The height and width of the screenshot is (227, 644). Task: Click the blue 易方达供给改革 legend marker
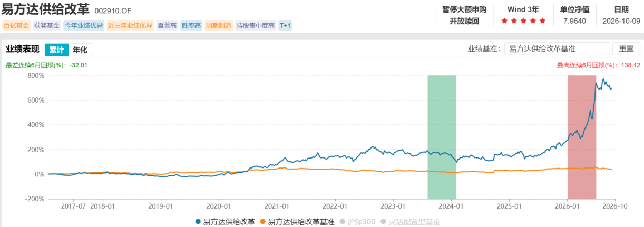click(x=198, y=222)
